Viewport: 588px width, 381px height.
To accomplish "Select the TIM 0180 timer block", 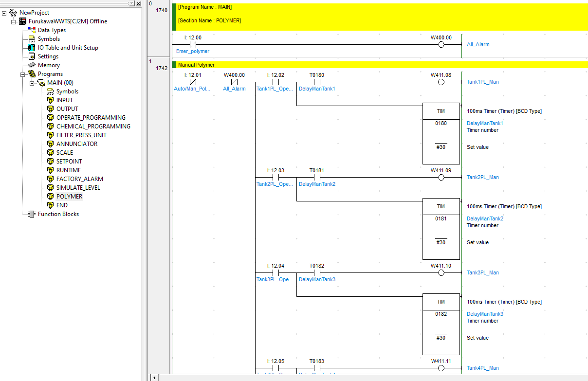I will pos(441,133).
